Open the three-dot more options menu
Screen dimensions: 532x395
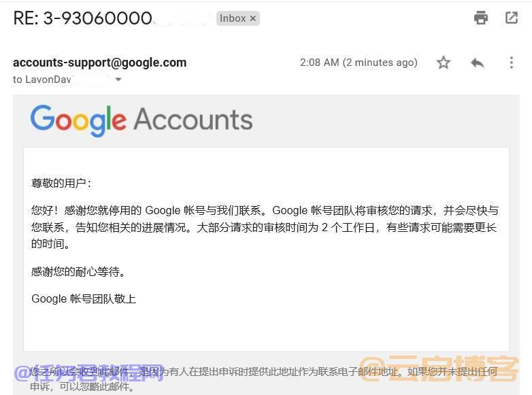click(512, 63)
